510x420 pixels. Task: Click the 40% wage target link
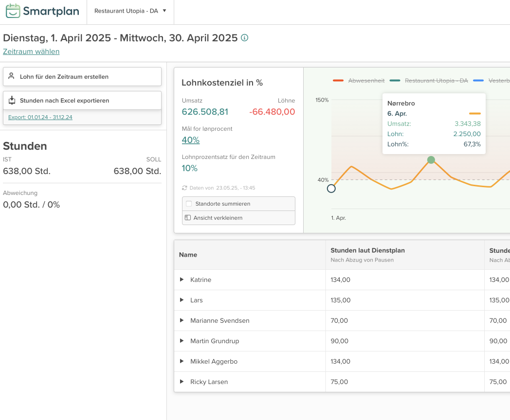point(190,140)
